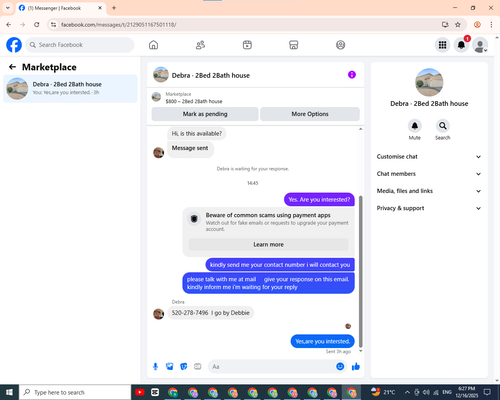Open the Friends icon in top navigation
Viewport: 500px width, 400px height.
tap(200, 45)
